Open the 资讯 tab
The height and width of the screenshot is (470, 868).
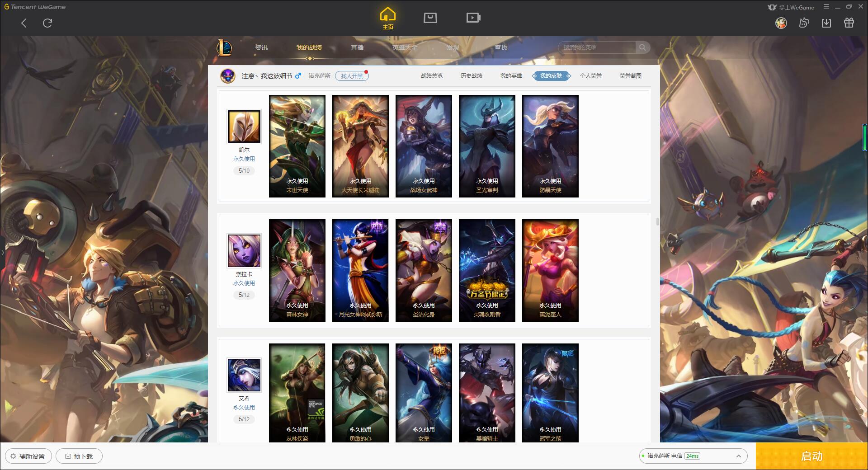click(261, 47)
